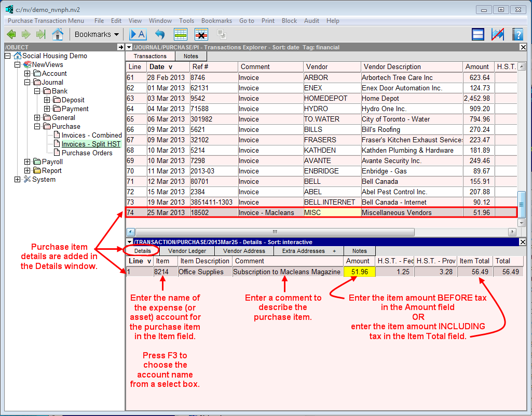Click the green back arrow icon

(11, 35)
